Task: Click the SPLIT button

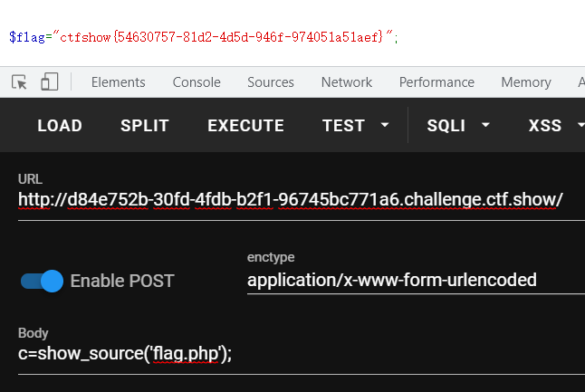Action: 145,126
